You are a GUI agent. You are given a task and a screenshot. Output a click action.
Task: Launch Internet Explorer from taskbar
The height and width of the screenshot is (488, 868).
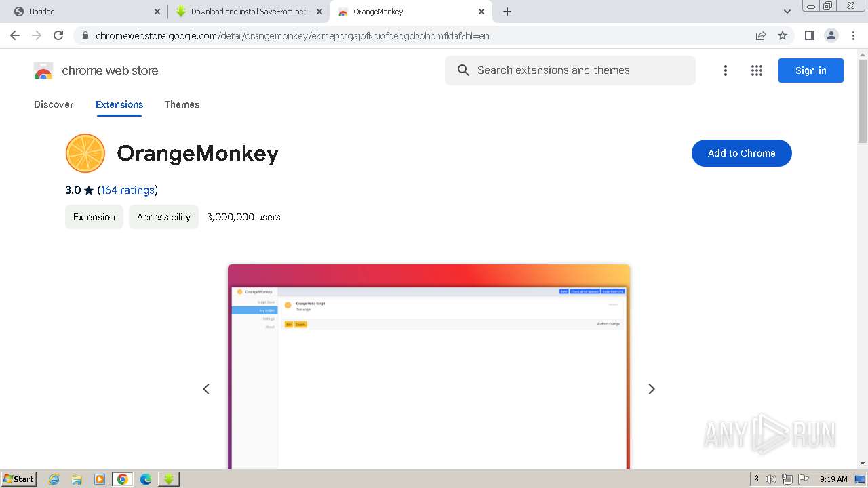(x=54, y=479)
